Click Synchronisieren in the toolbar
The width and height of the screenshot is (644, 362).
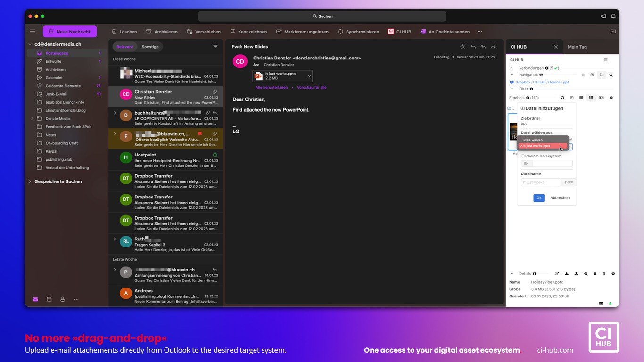(358, 32)
